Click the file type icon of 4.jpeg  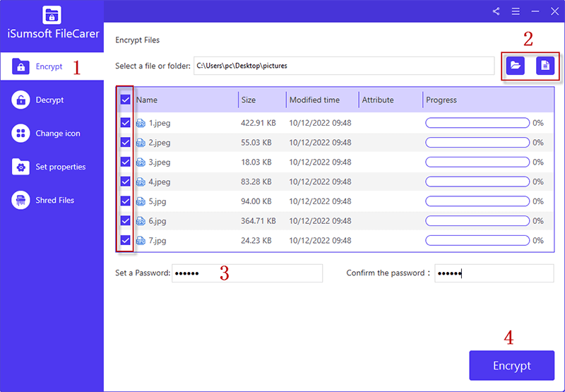pos(141,182)
